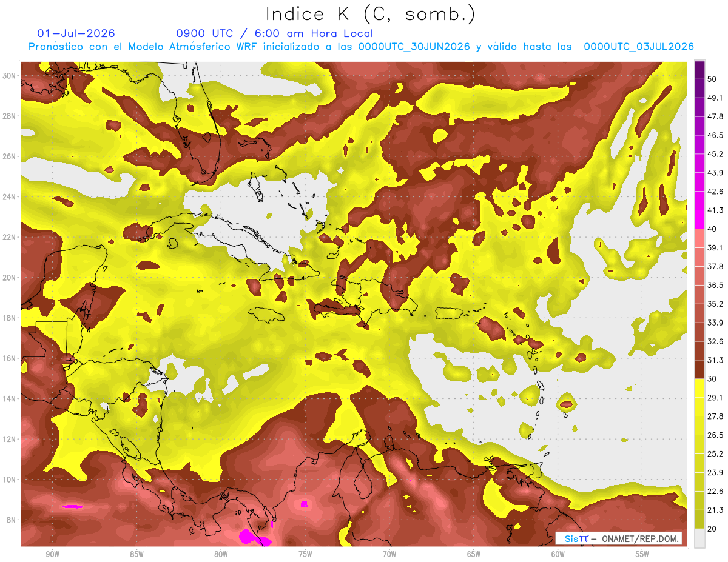Click the color scale value 21.3

pyautogui.click(x=715, y=510)
